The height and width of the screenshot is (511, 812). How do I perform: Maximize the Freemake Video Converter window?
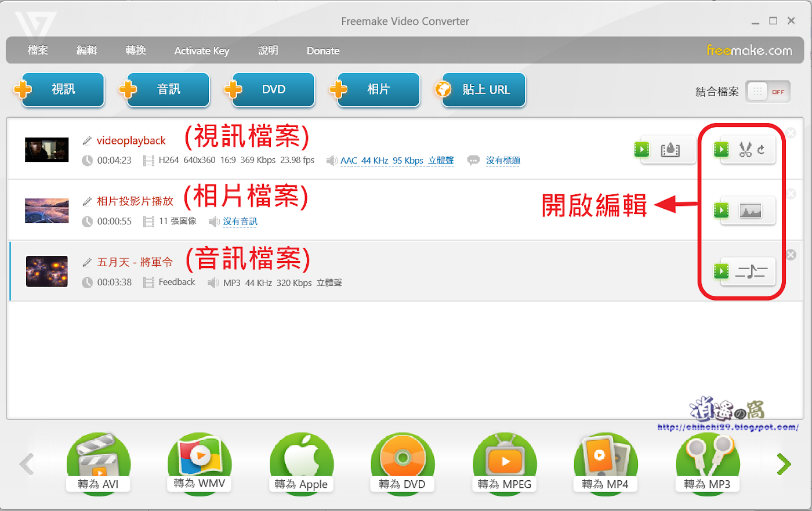pos(773,21)
